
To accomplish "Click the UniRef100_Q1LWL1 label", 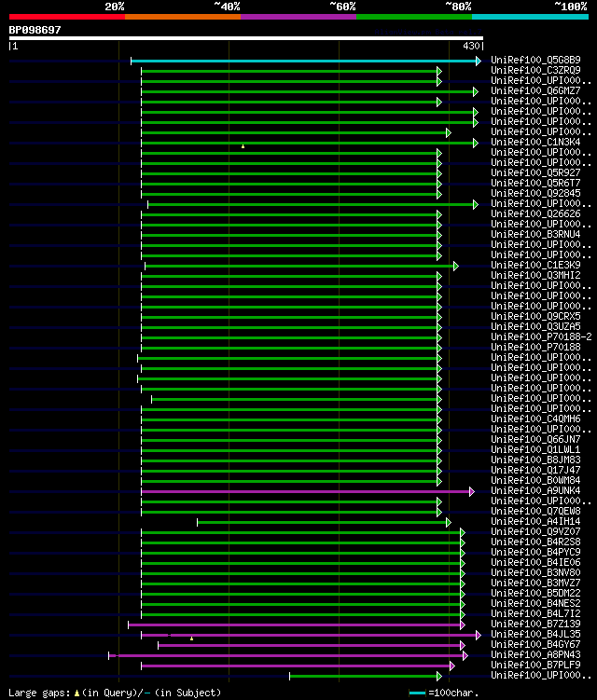I will [535, 449].
